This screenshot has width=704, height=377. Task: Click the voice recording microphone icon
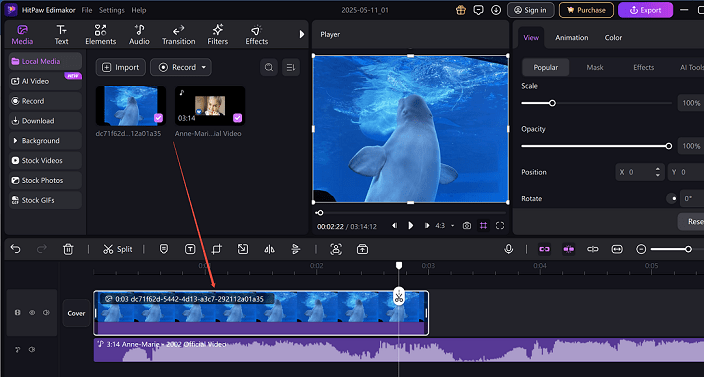point(508,249)
